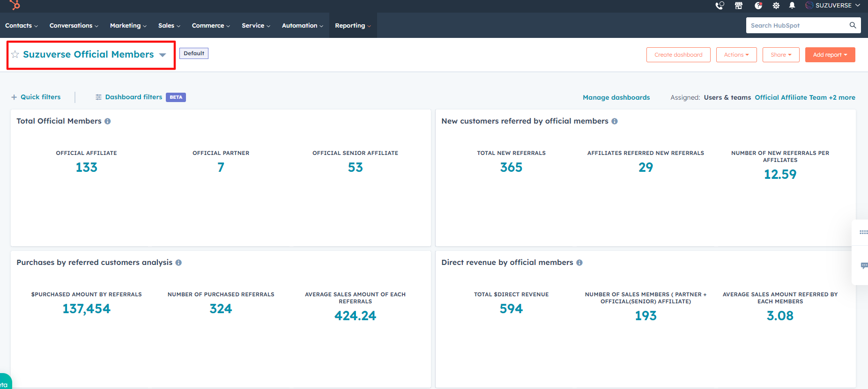Open the Actions dropdown
Image resolution: width=868 pixels, height=389 pixels.
736,55
